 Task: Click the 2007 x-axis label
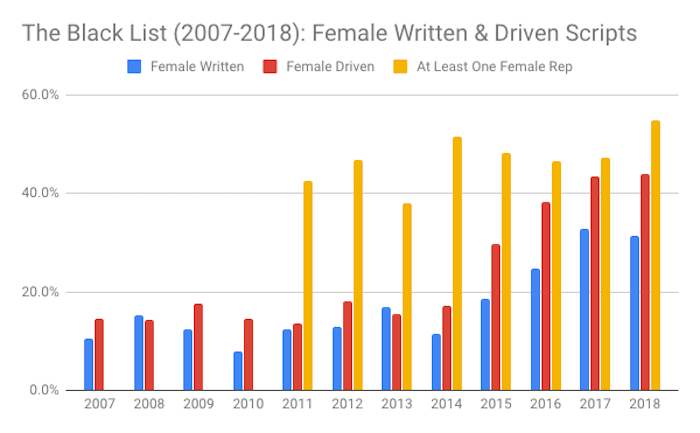(100, 404)
